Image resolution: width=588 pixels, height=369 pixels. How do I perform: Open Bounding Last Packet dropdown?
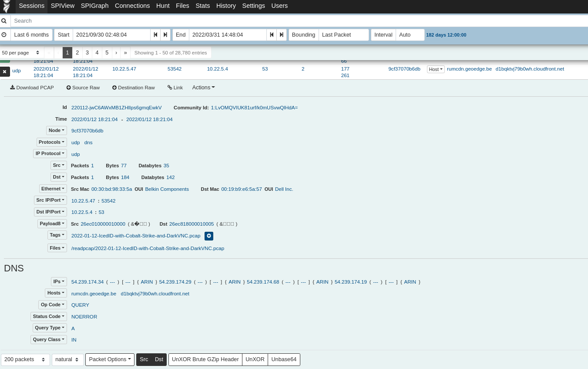[344, 35]
